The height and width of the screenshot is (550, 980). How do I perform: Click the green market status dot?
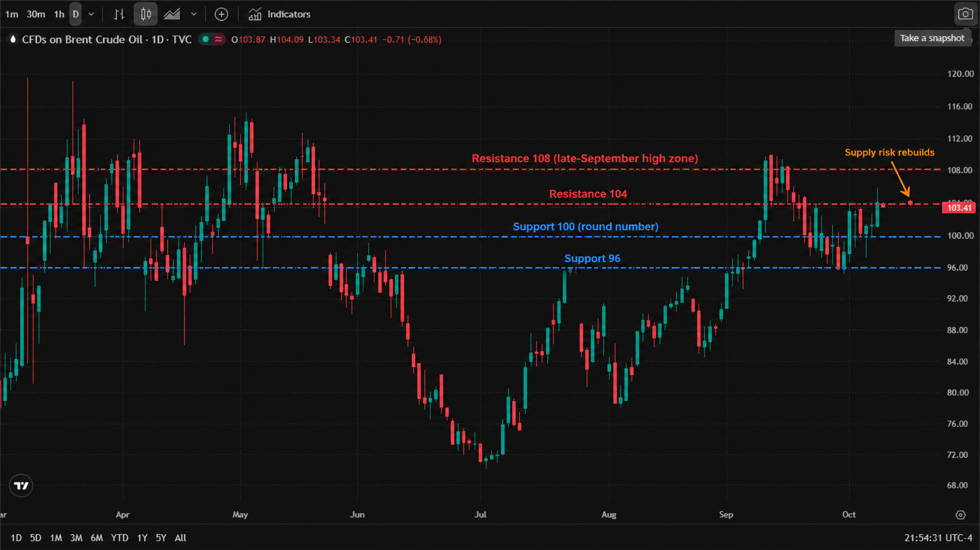tap(206, 39)
